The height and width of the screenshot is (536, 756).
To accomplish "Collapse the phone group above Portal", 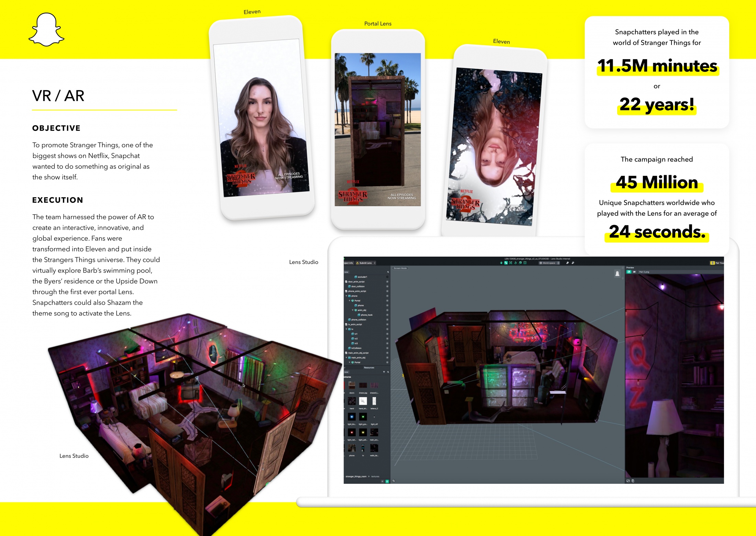I will click(x=346, y=296).
